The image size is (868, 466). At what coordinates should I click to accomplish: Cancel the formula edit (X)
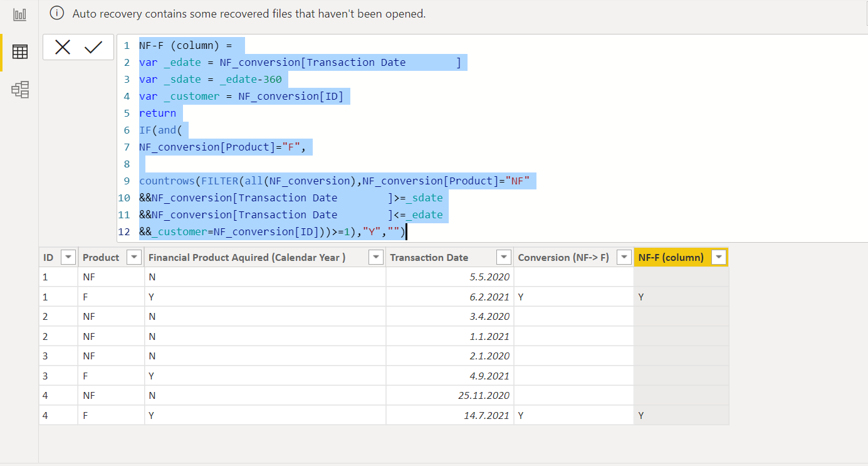pyautogui.click(x=63, y=47)
